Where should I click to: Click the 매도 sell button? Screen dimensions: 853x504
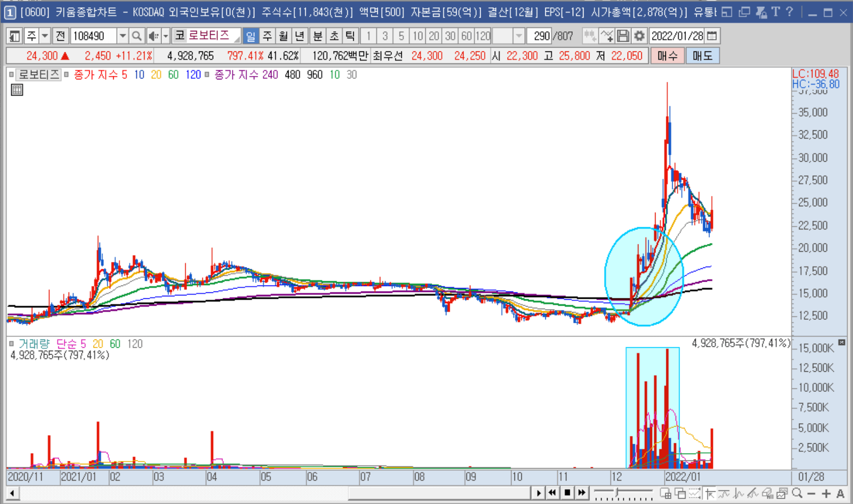pyautogui.click(x=703, y=56)
